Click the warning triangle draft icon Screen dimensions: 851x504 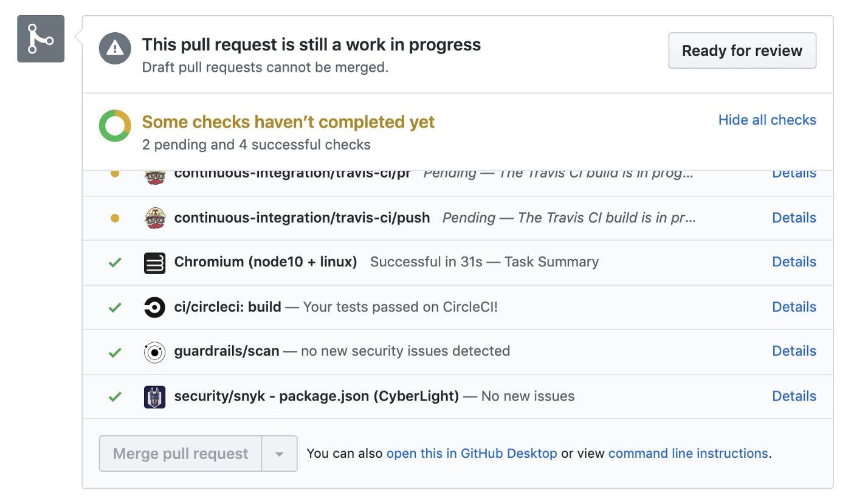coord(115,49)
